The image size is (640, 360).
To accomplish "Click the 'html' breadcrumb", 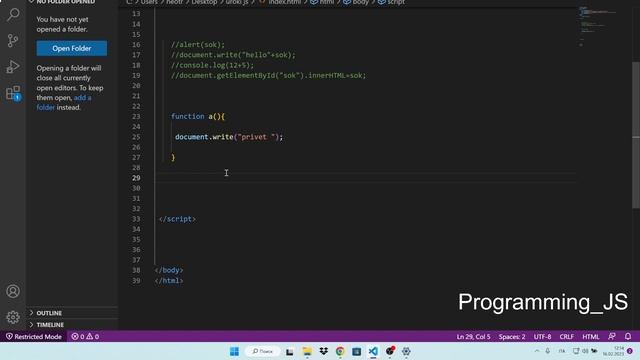I will (322, 2).
